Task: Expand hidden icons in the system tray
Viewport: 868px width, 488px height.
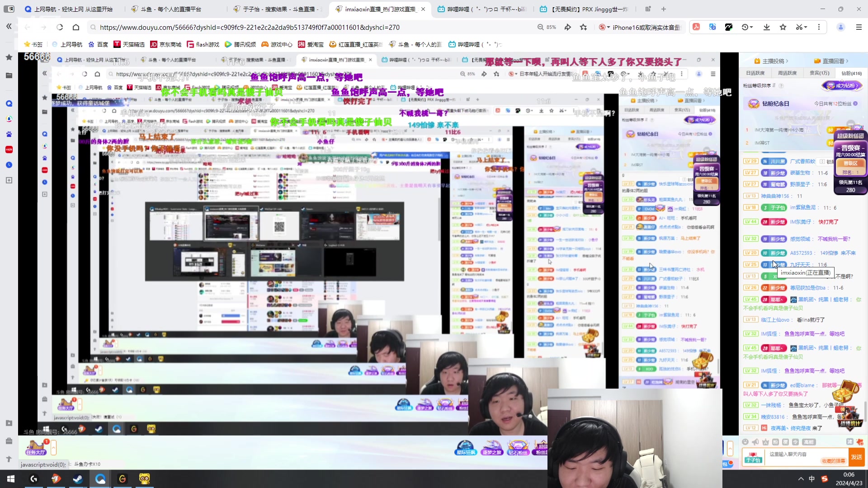Action: tap(801, 479)
